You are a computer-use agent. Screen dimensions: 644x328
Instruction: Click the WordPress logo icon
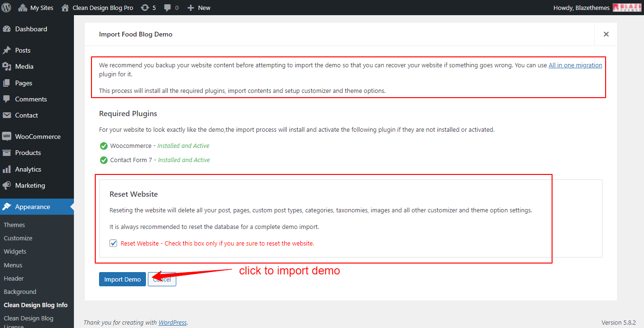tap(7, 8)
